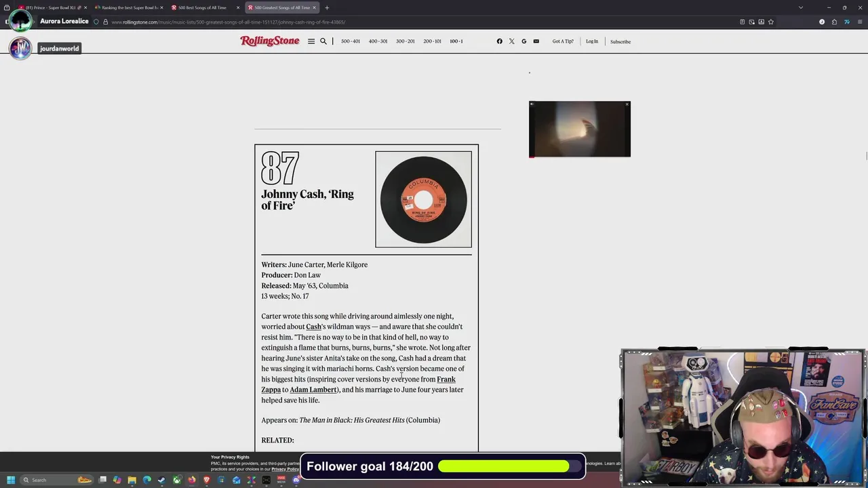This screenshot has height=488, width=868.
Task: Open Rolling Stone's Facebook page icon
Action: [500, 41]
